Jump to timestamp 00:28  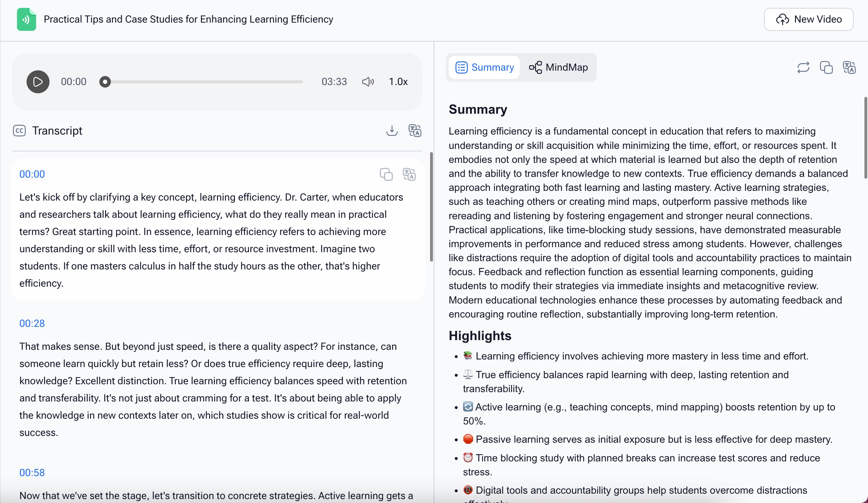click(32, 324)
